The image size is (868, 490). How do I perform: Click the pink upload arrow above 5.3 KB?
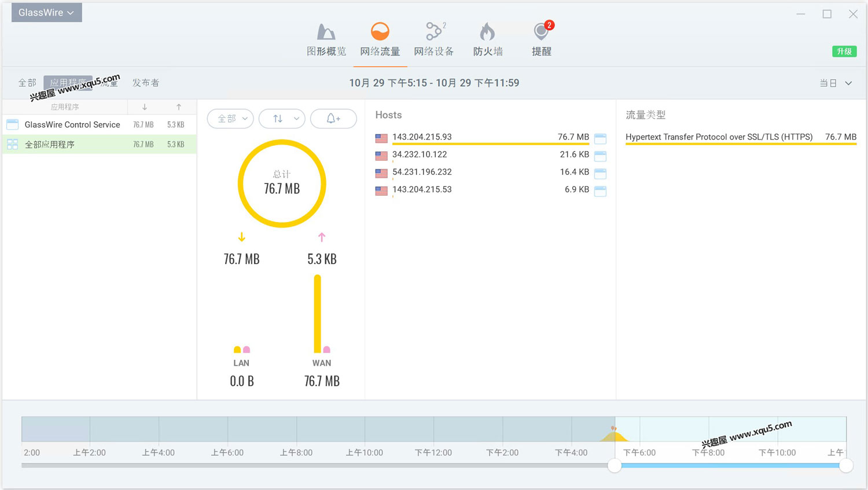(322, 237)
